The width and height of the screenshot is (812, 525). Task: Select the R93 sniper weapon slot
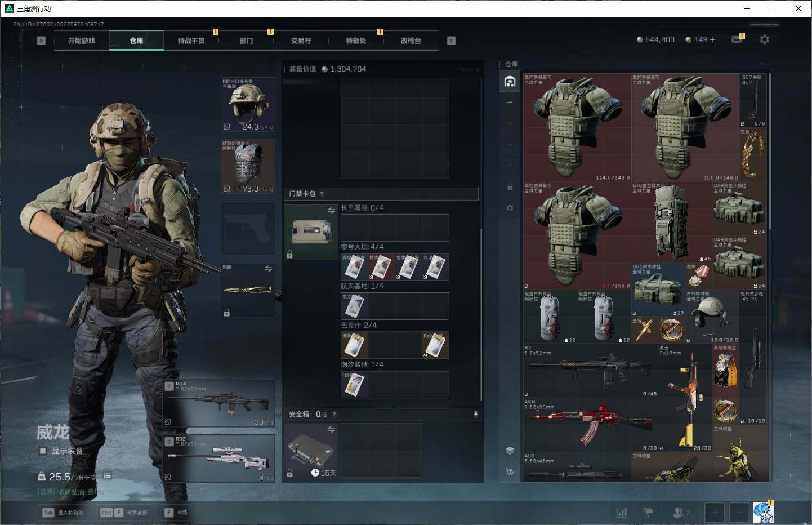coord(220,458)
